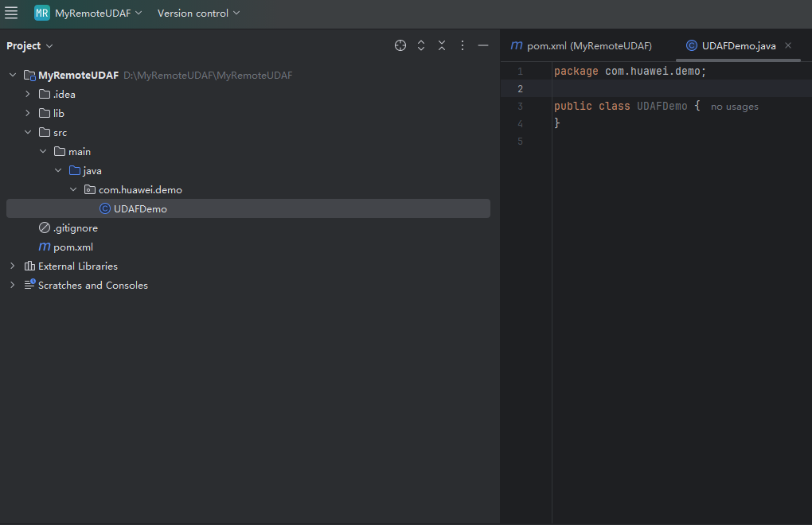The width and height of the screenshot is (812, 525).
Task: Click line number 3 in gutter
Action: 520,107
